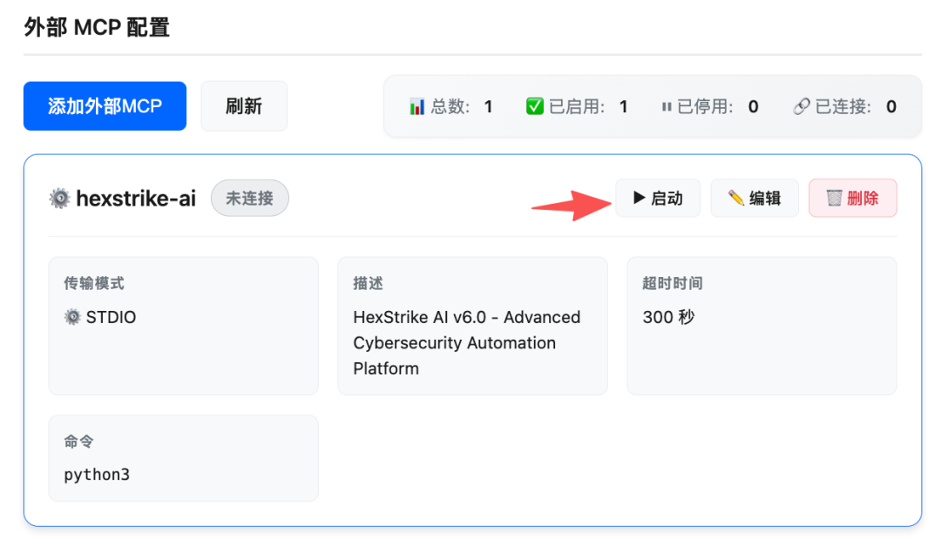The image size is (941, 560).
Task: Delete hexstrike-ai using 删除 button
Action: coord(853,198)
